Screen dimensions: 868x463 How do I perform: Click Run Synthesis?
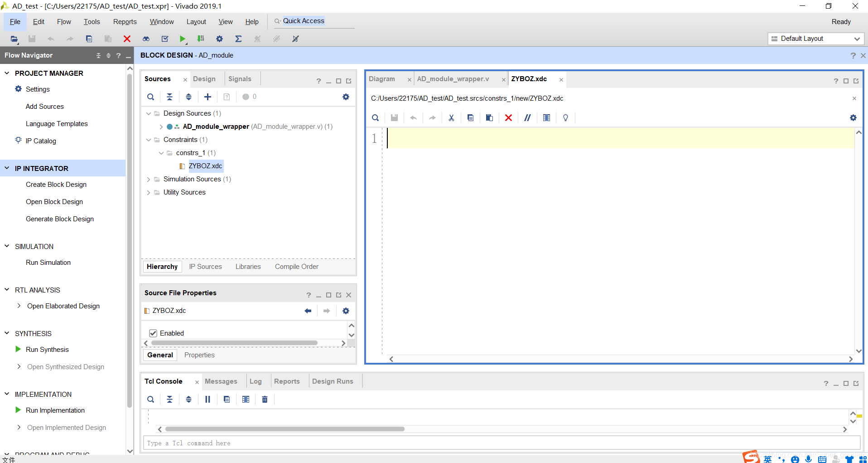click(x=47, y=350)
